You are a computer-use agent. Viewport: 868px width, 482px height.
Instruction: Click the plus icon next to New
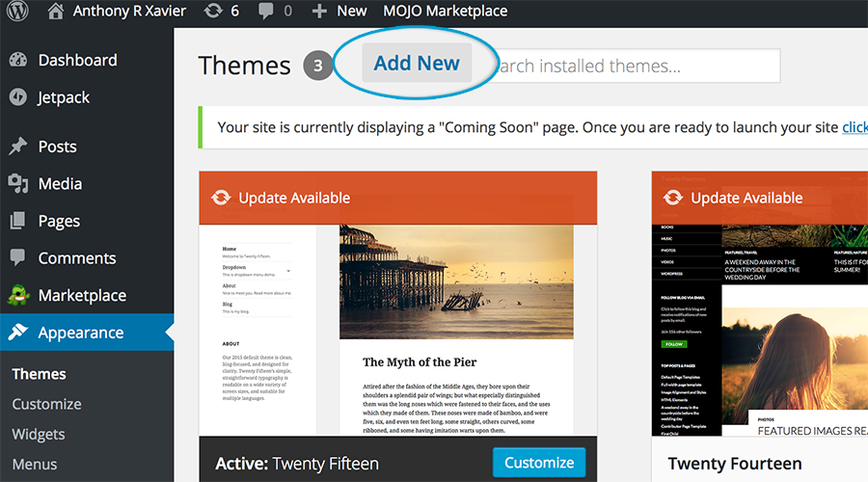click(x=319, y=11)
